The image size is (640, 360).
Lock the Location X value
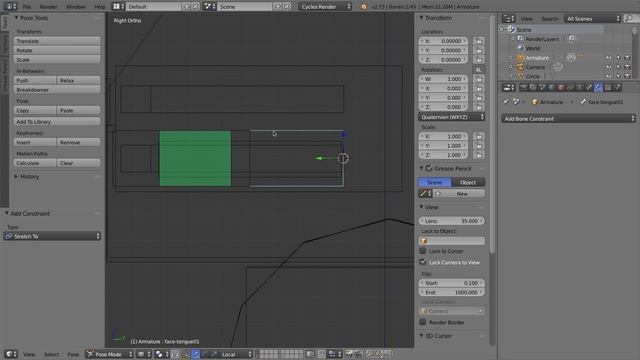[479, 41]
